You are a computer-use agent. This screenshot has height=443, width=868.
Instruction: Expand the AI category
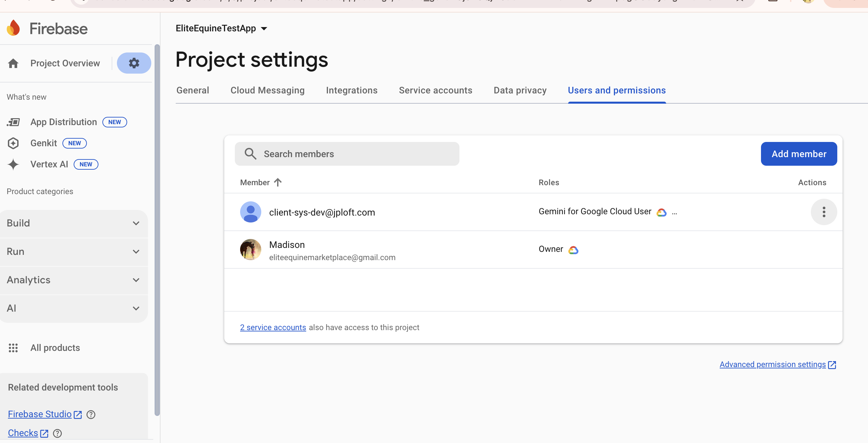[x=74, y=308]
